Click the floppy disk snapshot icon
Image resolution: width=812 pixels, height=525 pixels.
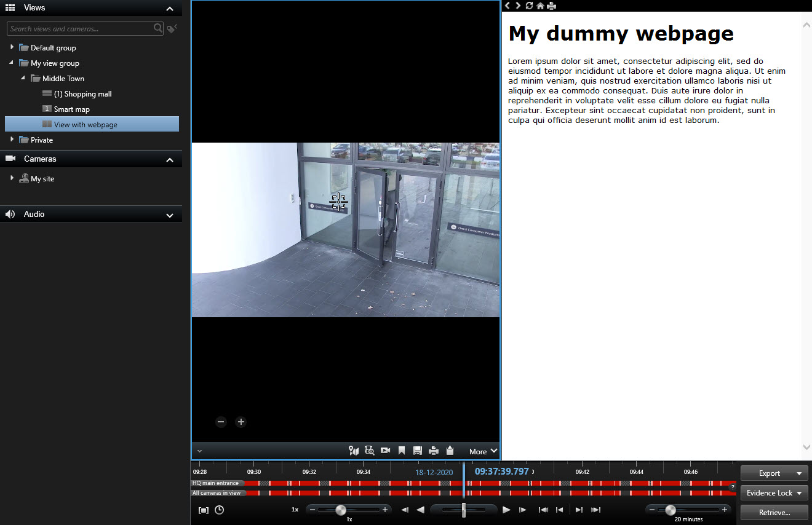click(x=418, y=451)
